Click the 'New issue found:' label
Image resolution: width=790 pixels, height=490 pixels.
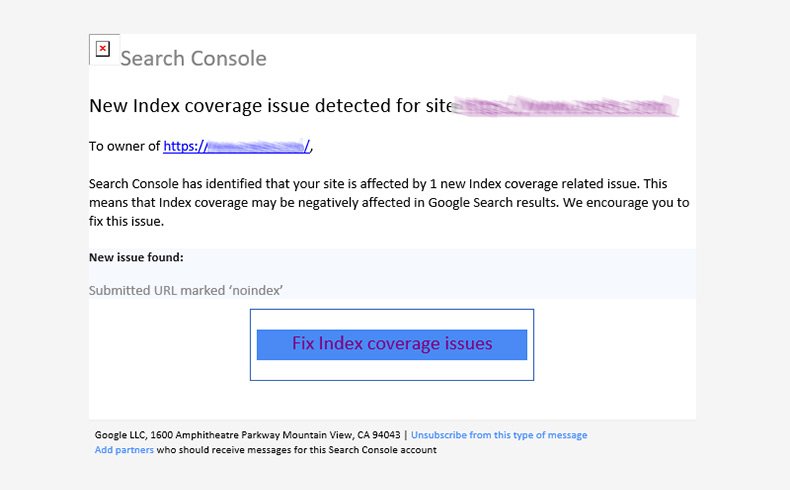(136, 257)
